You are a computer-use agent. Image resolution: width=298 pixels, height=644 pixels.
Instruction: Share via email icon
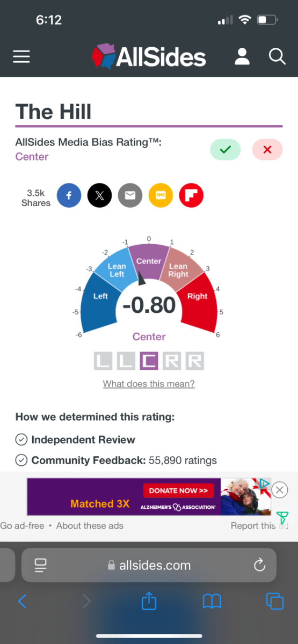click(130, 195)
